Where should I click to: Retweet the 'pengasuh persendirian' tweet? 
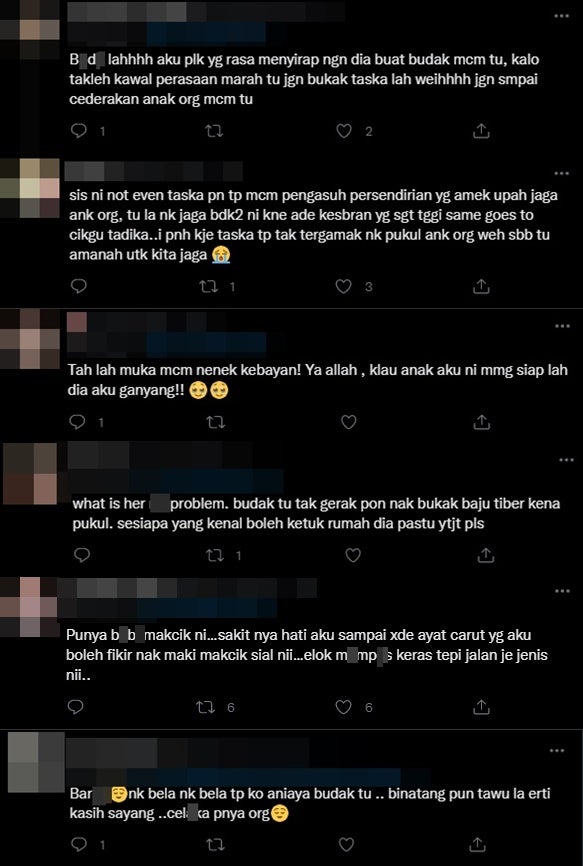coord(209,286)
